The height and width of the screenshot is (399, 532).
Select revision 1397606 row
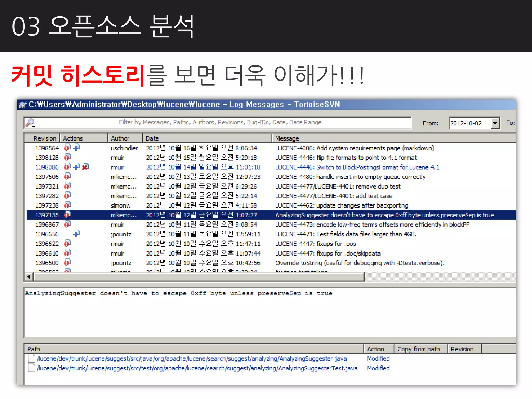coord(271,177)
